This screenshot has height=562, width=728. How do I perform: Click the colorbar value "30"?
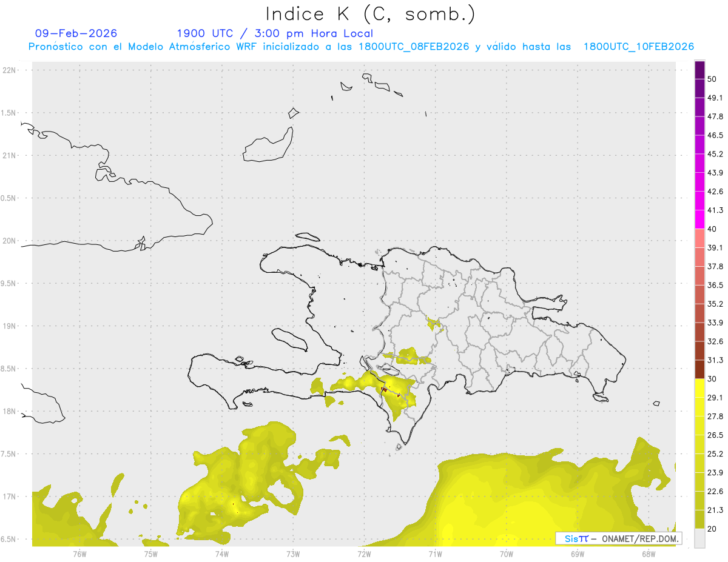(x=712, y=379)
